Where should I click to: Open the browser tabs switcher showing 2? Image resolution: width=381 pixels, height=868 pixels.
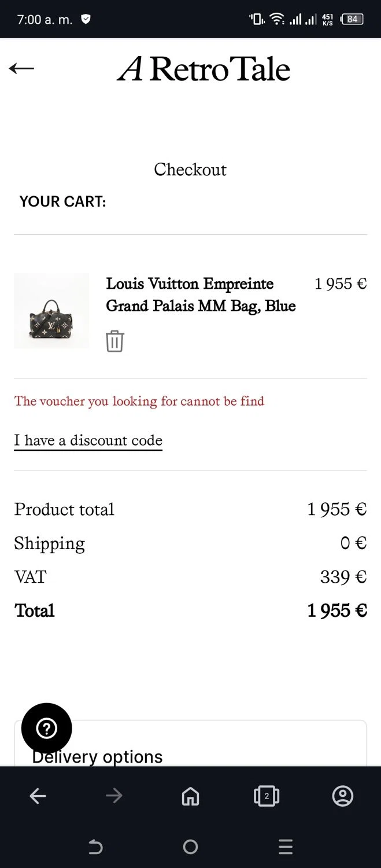267,796
